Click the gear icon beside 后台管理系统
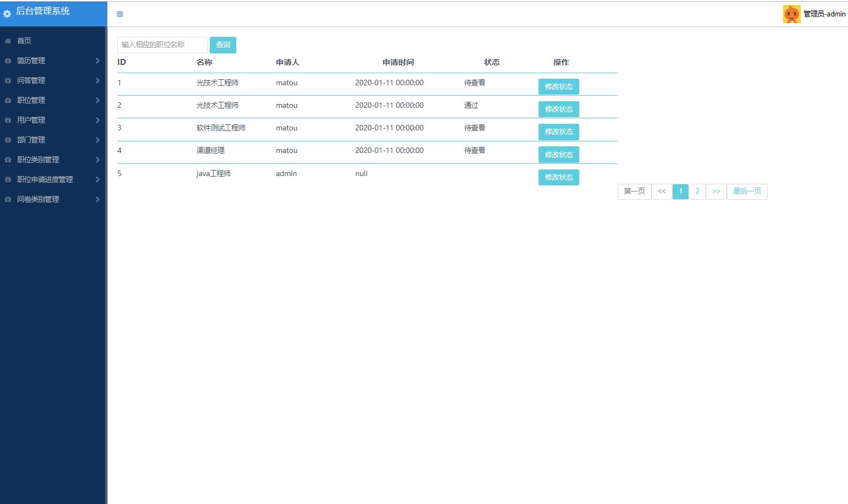 (x=7, y=14)
